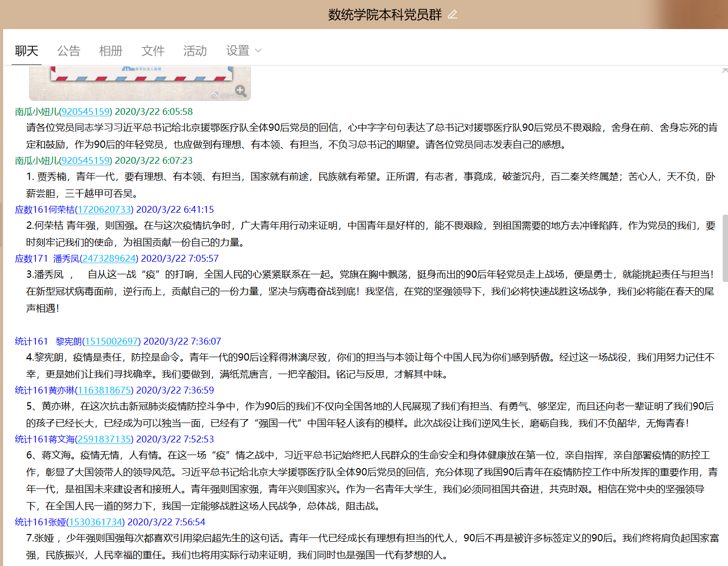Click 黎宪朗's QQ number 1515002697
The image size is (728, 566).
(111, 342)
